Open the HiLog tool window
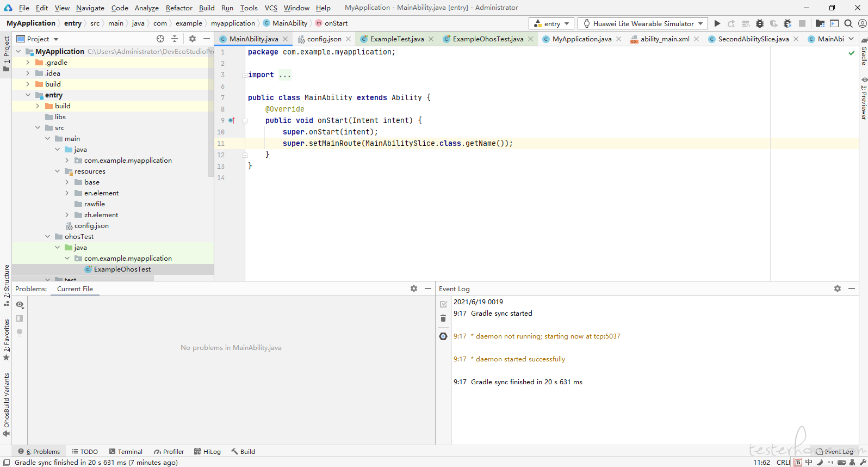Screen dimensions: 868x467 (207, 451)
